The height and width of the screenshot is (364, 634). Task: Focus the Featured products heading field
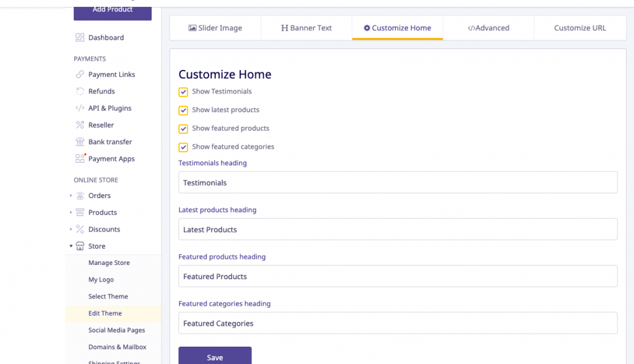397,277
